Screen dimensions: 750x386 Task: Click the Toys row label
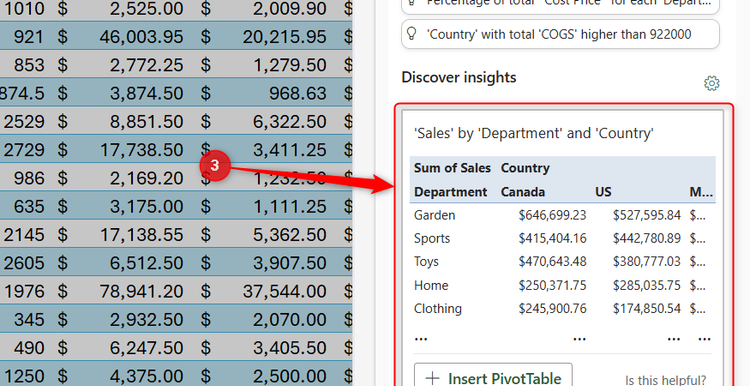click(426, 262)
